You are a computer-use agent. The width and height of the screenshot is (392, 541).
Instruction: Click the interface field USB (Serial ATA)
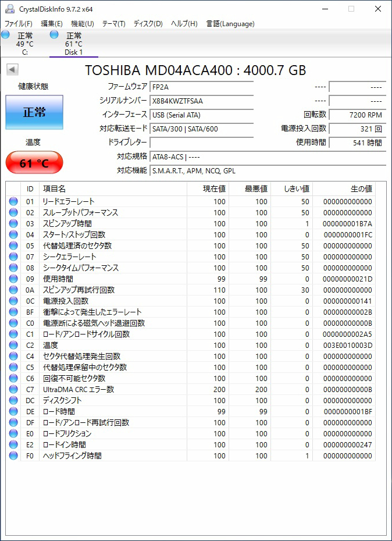tap(202, 115)
